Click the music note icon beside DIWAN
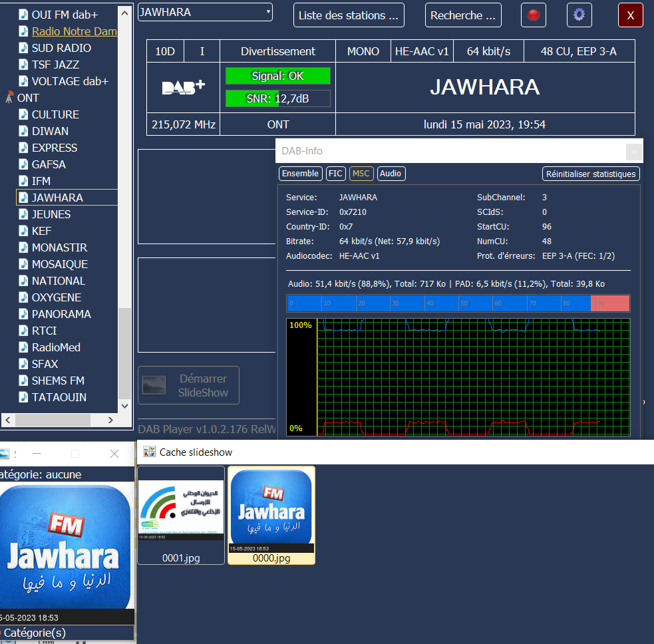 (23, 131)
